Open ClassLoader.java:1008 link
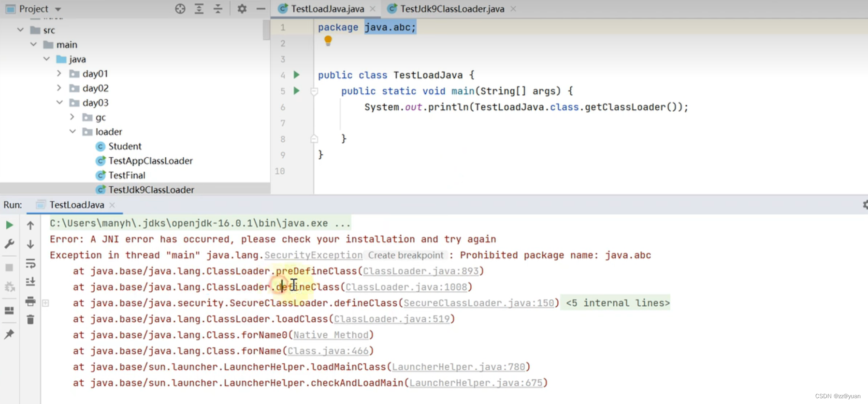 pyautogui.click(x=406, y=287)
